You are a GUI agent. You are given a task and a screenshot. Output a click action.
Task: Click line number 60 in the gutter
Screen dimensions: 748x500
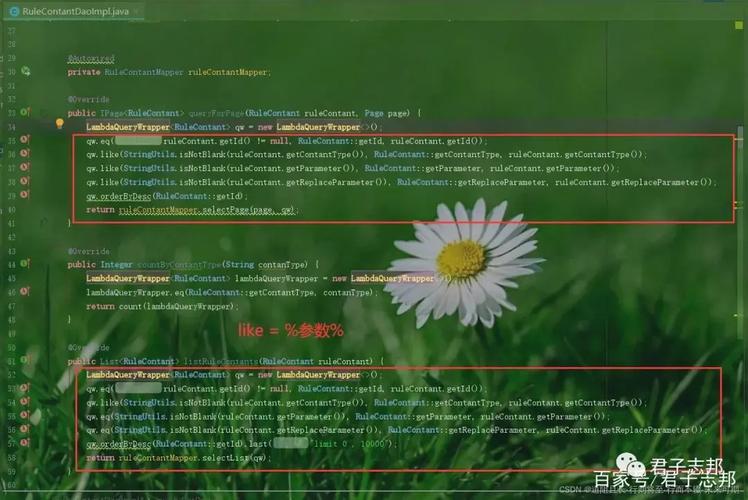[11, 485]
